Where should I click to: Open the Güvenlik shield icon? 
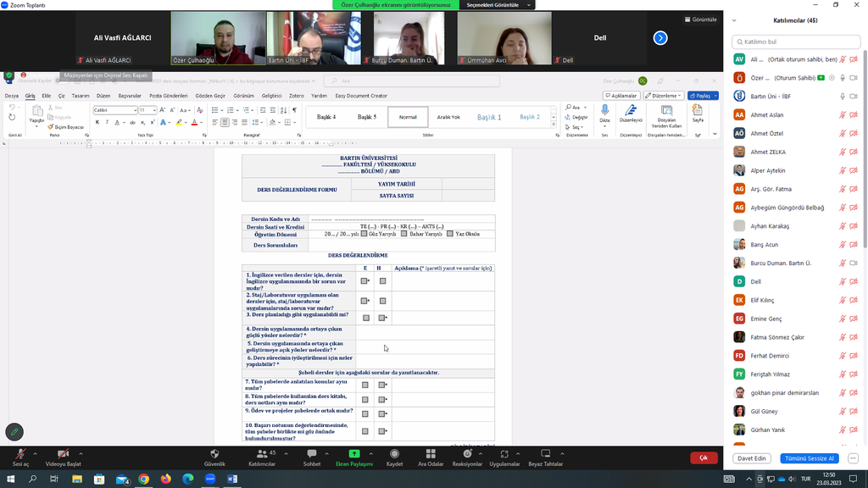coord(214,454)
